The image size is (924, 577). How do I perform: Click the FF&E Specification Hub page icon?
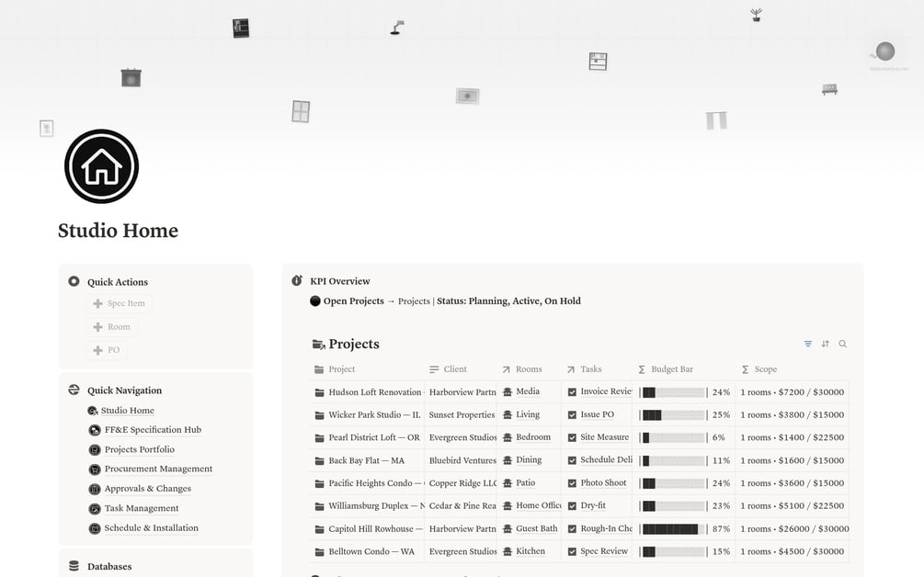[x=95, y=430]
